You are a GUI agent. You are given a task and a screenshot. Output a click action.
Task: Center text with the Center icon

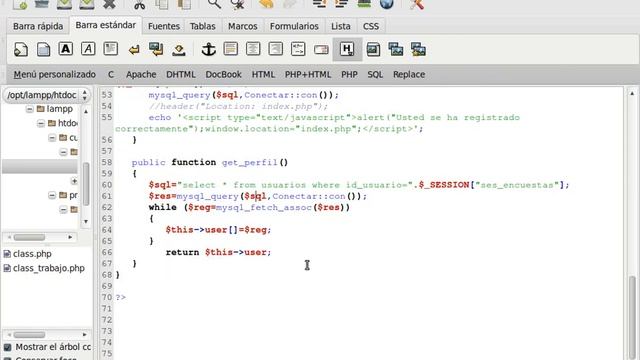253,49
